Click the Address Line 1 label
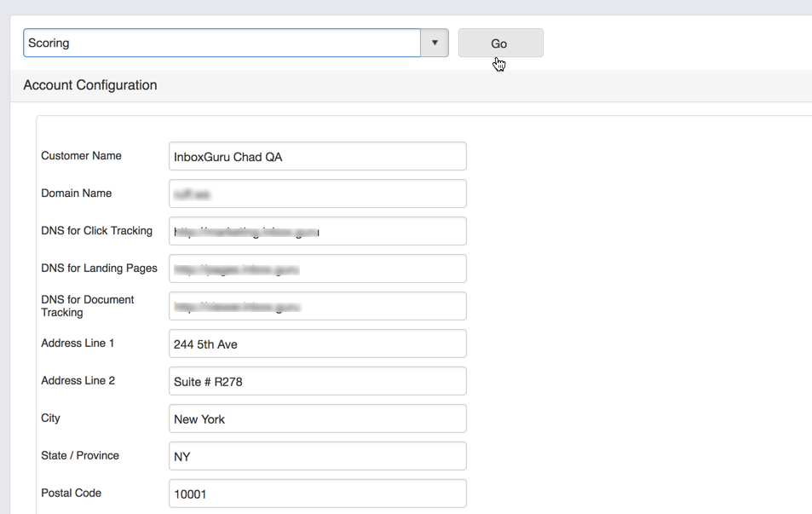812x514 pixels. click(78, 344)
